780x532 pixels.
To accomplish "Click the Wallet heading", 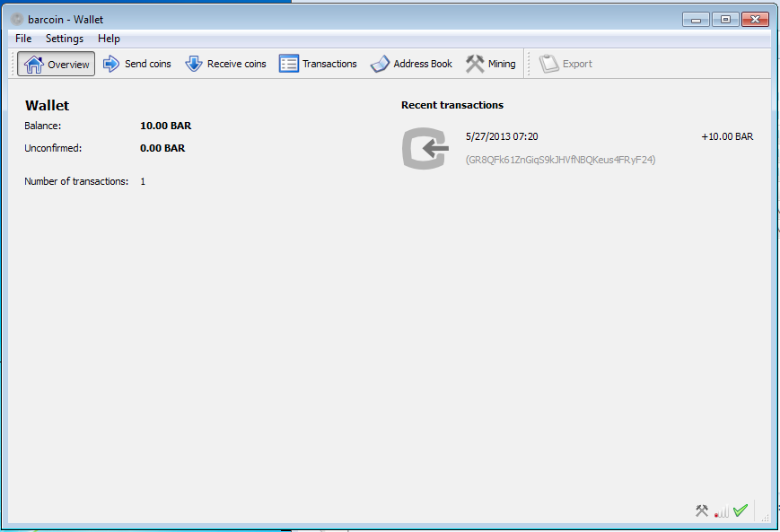I will (48, 105).
